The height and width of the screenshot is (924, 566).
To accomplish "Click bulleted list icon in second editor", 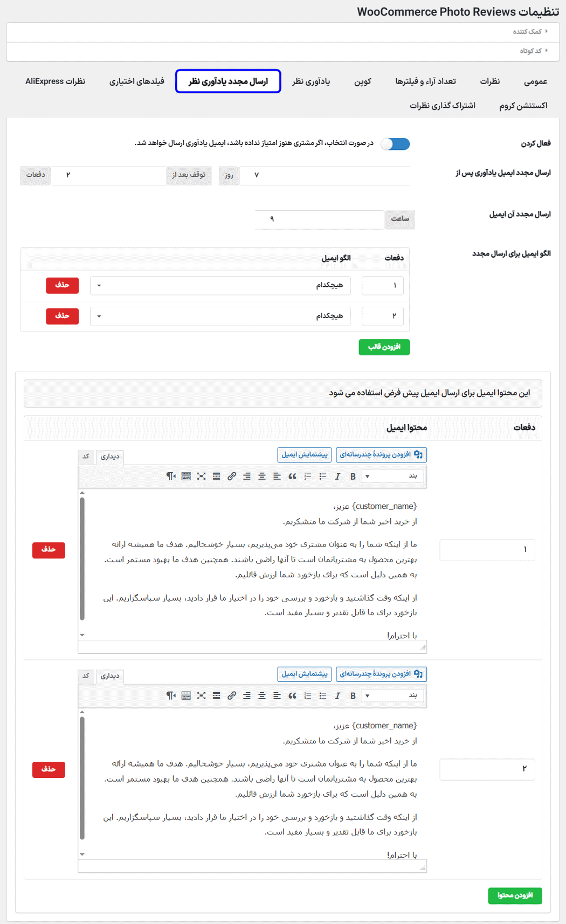I will click(x=322, y=696).
